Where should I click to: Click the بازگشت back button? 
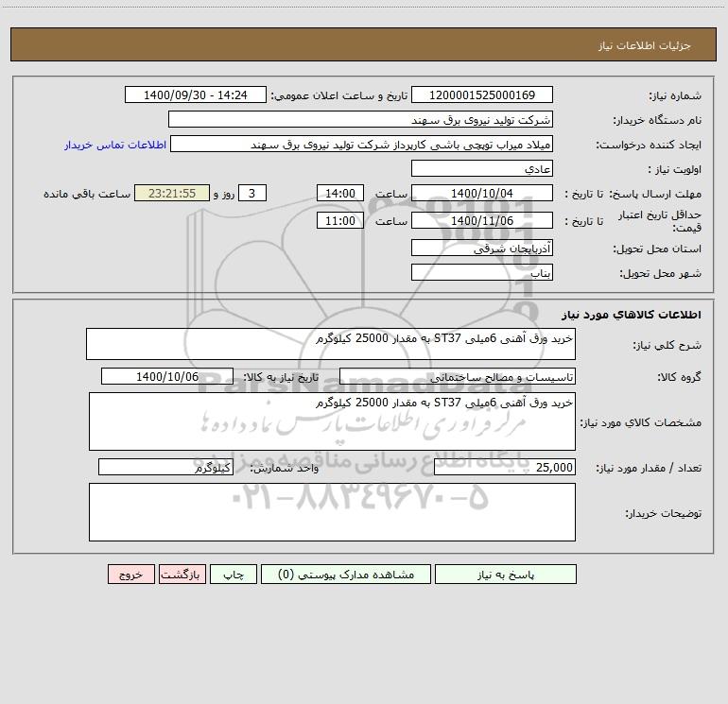tap(182, 574)
